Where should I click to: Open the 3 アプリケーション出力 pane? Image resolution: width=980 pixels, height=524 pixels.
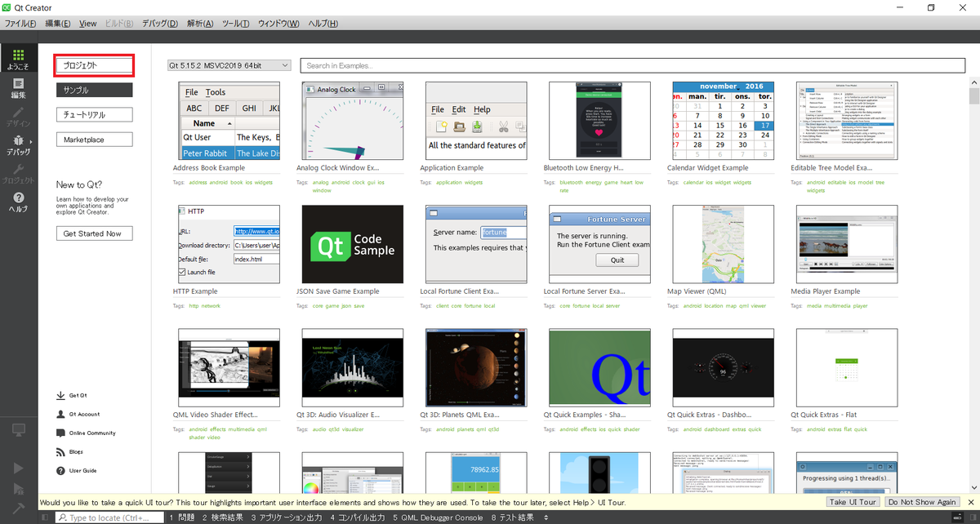288,517
